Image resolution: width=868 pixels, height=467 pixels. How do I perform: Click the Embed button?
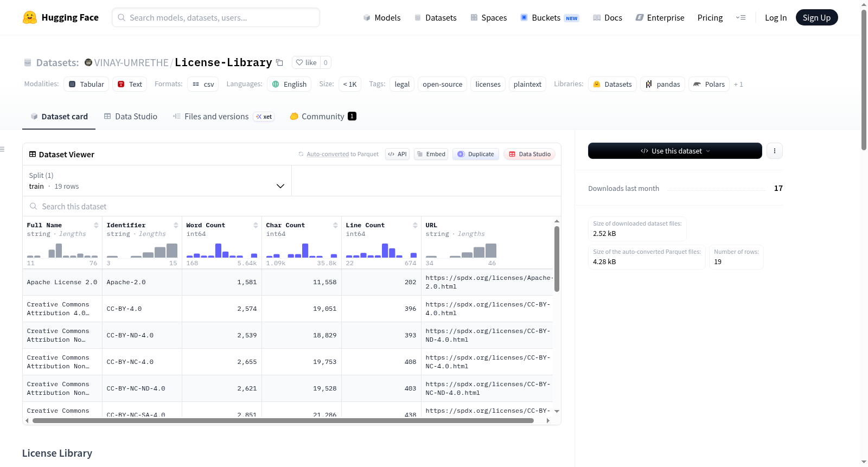tap(431, 154)
